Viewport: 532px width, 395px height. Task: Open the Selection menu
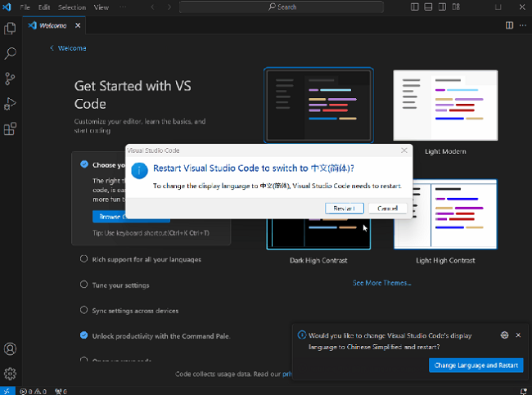[72, 7]
